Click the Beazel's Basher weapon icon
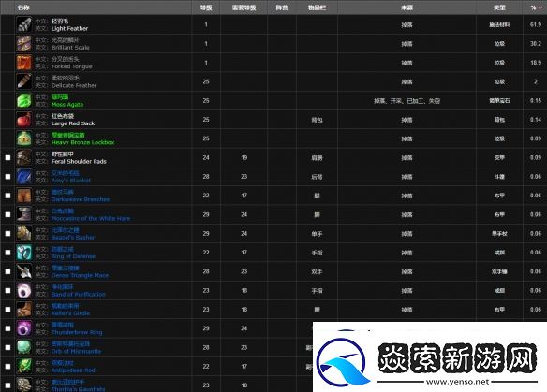This screenshot has height=392, width=547. click(24, 234)
